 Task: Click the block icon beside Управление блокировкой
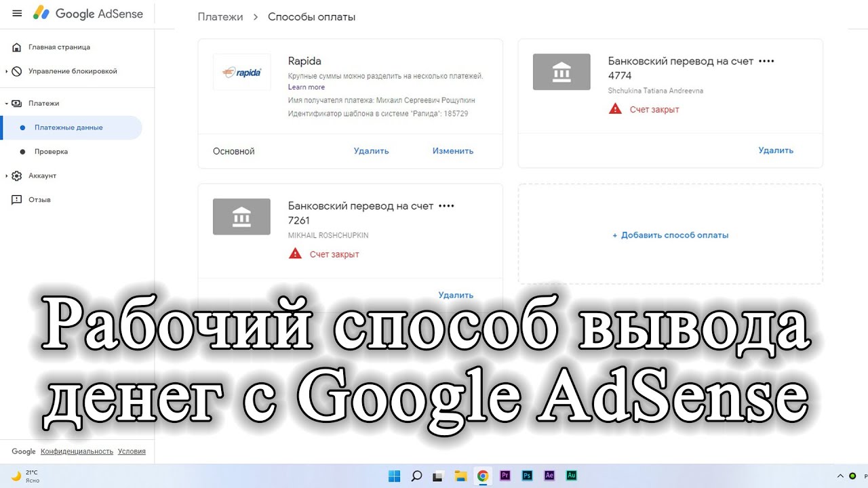[x=17, y=71]
